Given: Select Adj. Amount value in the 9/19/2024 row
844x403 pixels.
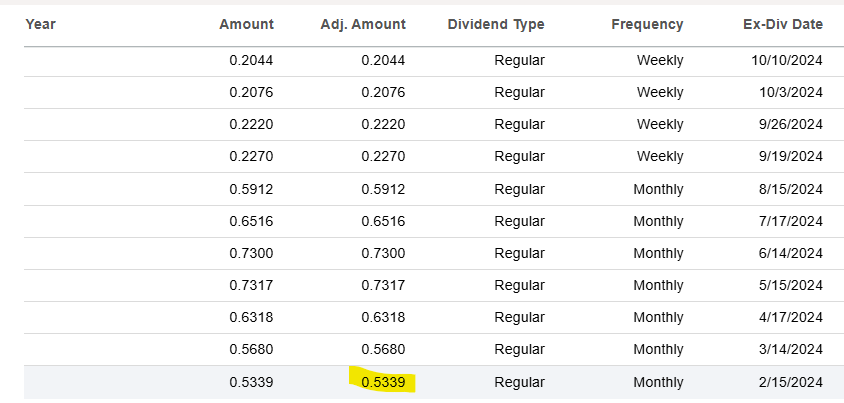Looking at the screenshot, I should pos(383,157).
